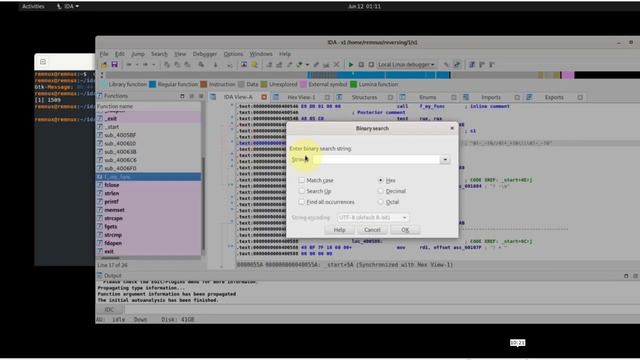Click the Jump back arrow icon
The image size is (640, 360).
tap(129, 64)
